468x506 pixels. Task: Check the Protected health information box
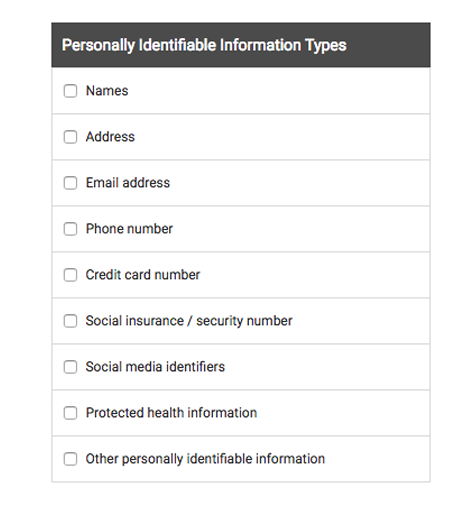click(70, 413)
